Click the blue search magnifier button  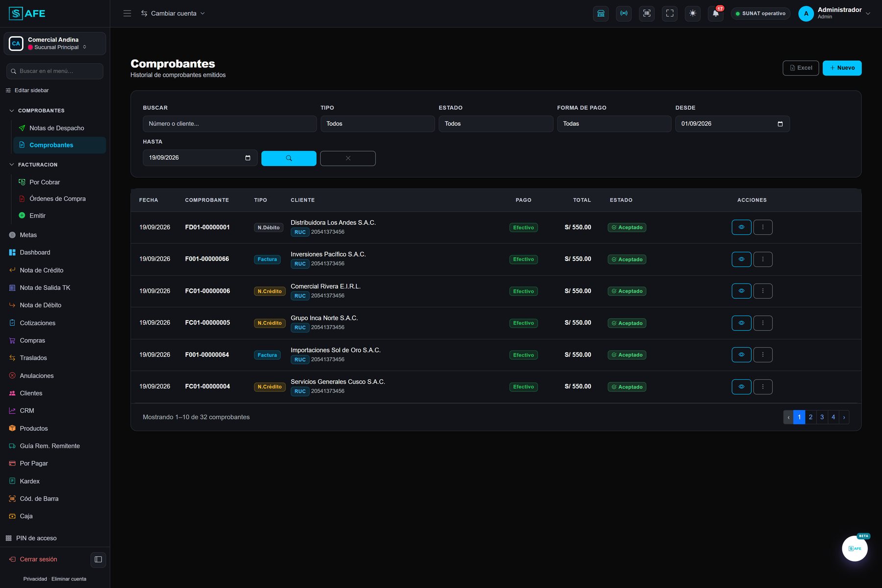tap(289, 158)
